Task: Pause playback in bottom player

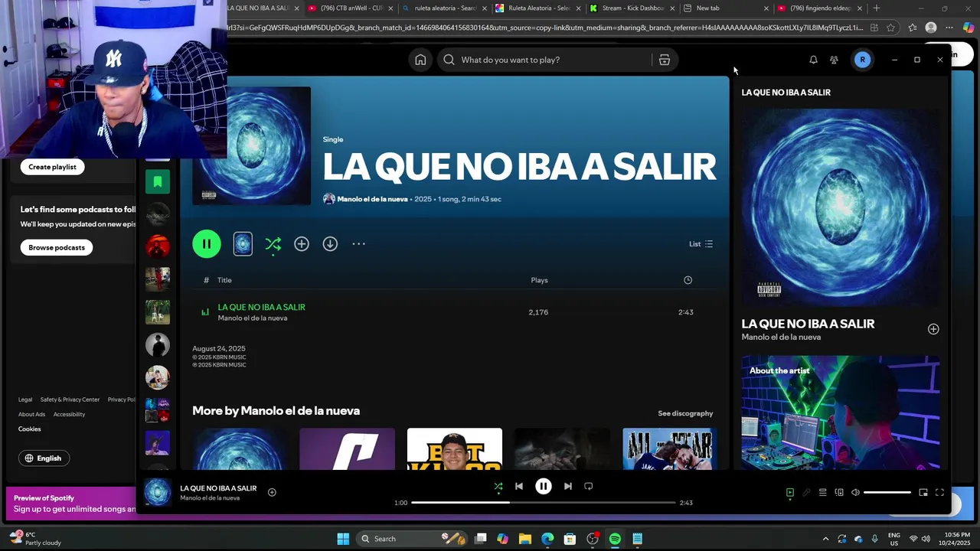Action: (544, 486)
